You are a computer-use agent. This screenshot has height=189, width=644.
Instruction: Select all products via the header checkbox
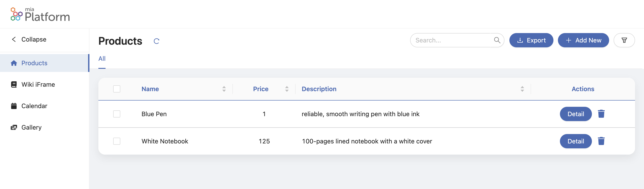tap(117, 89)
